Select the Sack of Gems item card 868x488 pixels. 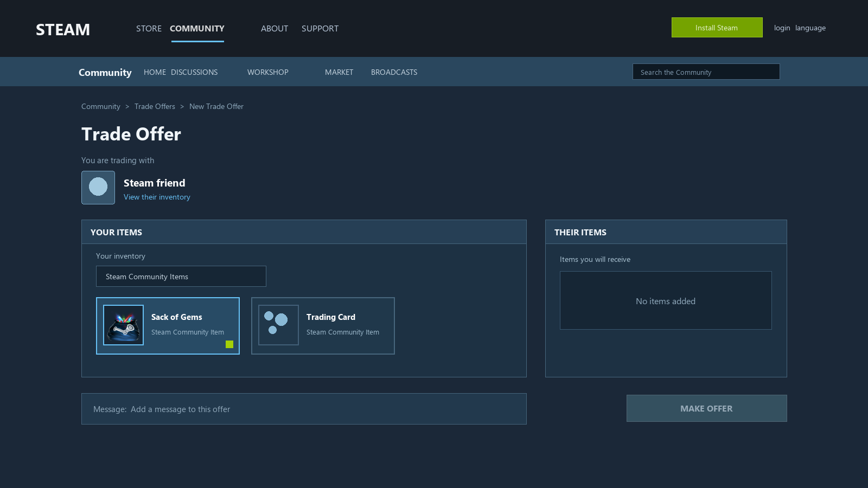click(x=168, y=326)
